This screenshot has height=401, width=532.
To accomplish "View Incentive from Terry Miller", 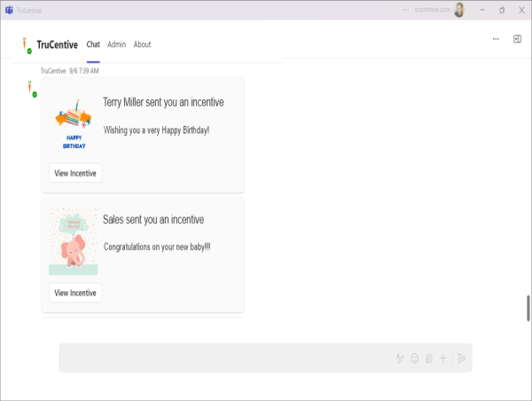I will click(x=75, y=173).
